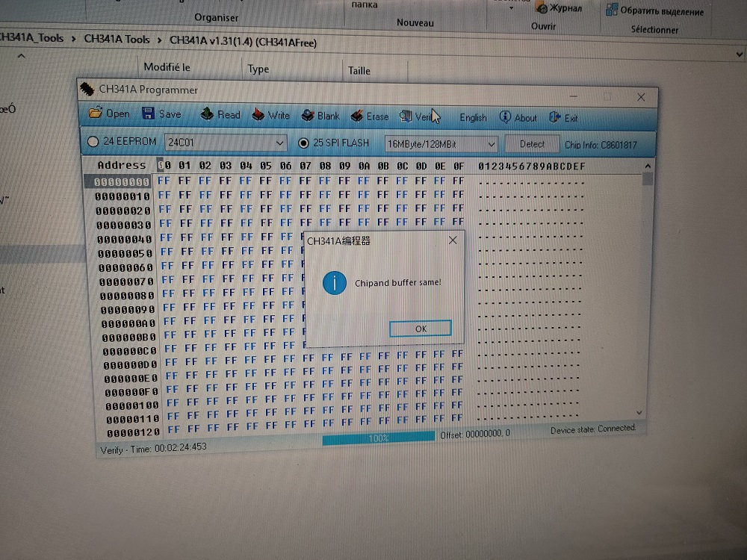Click the Address column header
Viewport: 747px width, 560px height.
(x=122, y=165)
